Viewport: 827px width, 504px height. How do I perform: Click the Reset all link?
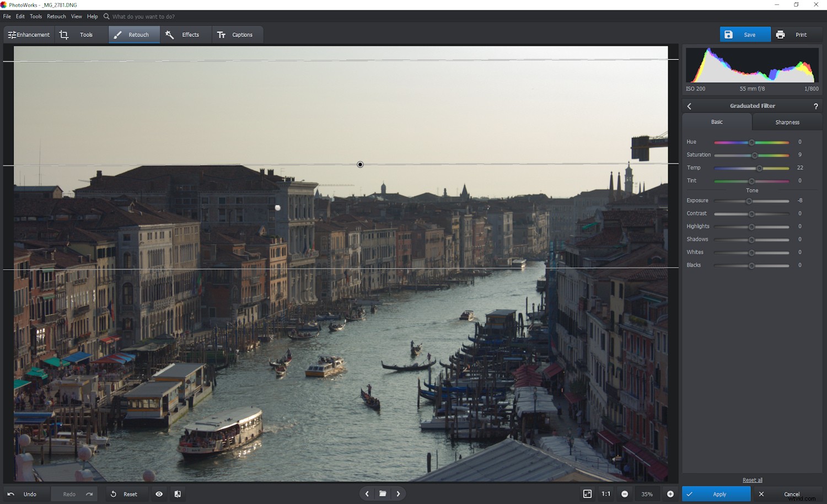click(x=752, y=480)
